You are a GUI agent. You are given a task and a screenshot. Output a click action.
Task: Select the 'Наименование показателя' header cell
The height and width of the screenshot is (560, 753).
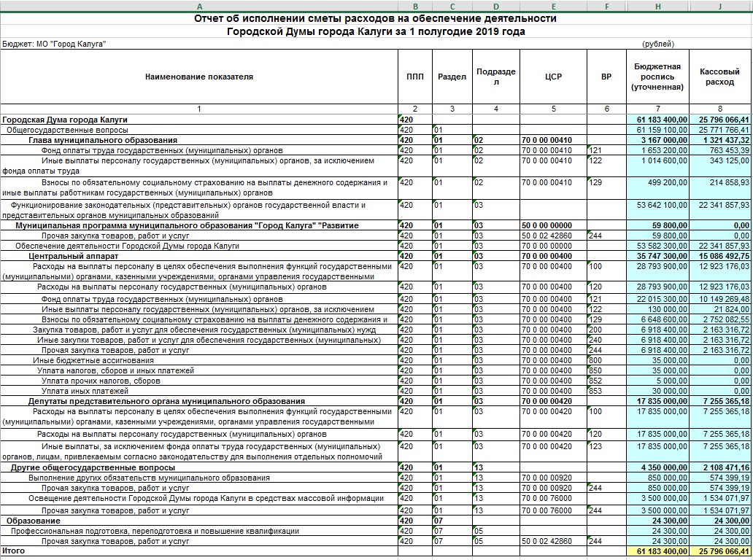(199, 77)
